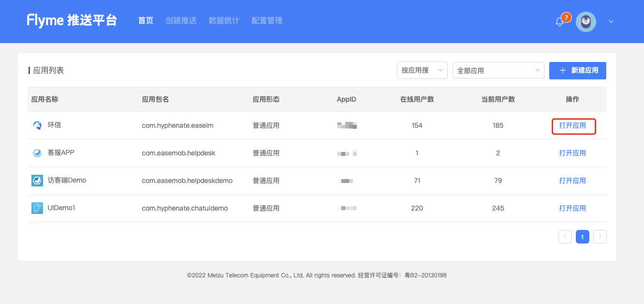Select package name com.hyphenate.easeim
This screenshot has height=304, width=644.
(x=177, y=125)
